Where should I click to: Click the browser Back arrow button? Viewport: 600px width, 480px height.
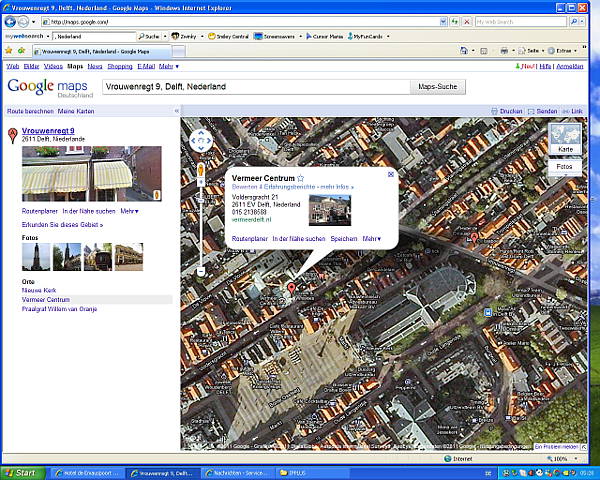click(10, 22)
